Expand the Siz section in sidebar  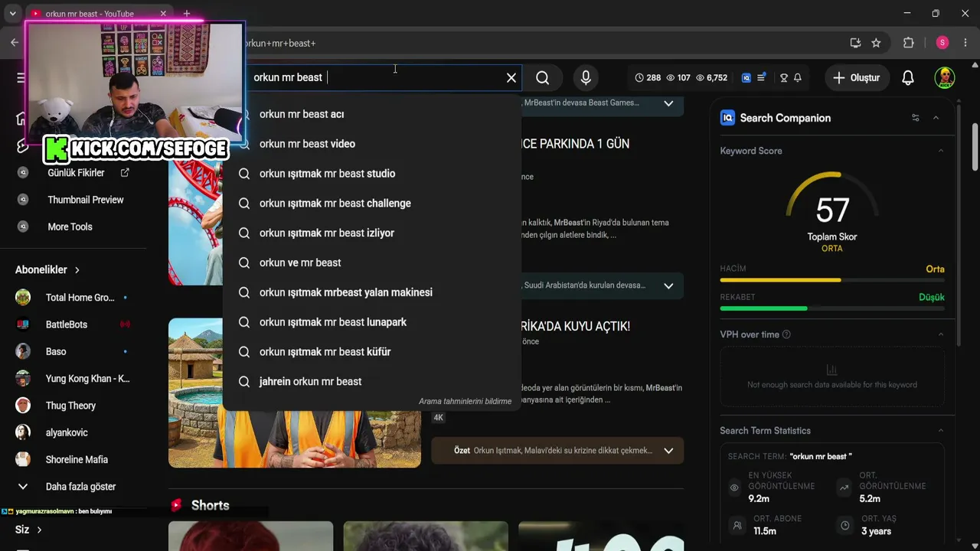pos(28,530)
